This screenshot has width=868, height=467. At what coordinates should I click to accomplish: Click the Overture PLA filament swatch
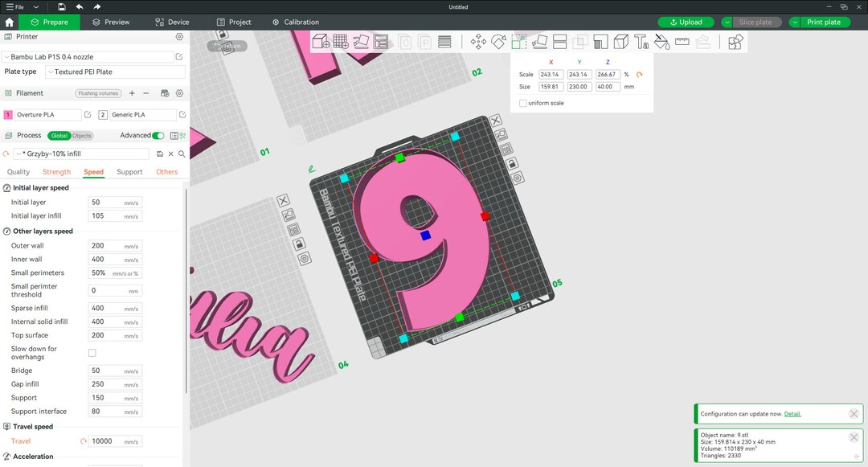point(9,114)
